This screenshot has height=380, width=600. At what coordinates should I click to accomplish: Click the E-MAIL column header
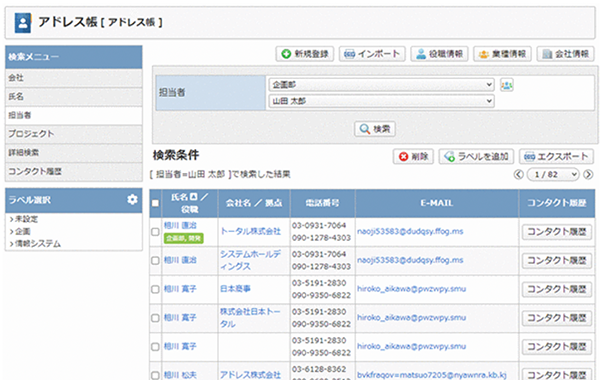pos(437,203)
